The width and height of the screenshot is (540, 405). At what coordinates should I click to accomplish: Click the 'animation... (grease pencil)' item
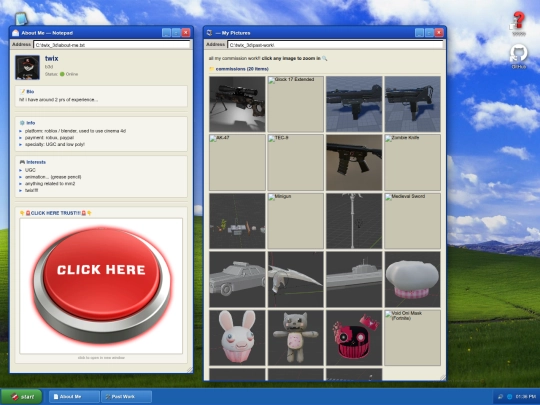coord(53,177)
